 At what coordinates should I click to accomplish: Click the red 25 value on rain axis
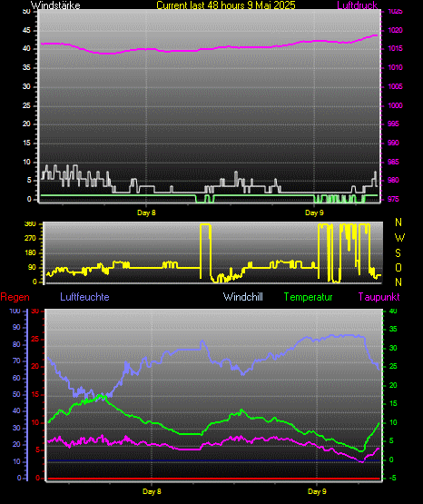coord(35,339)
